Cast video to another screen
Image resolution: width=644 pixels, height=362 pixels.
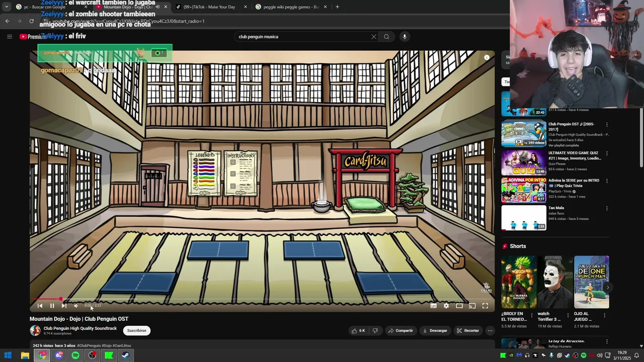(472, 306)
